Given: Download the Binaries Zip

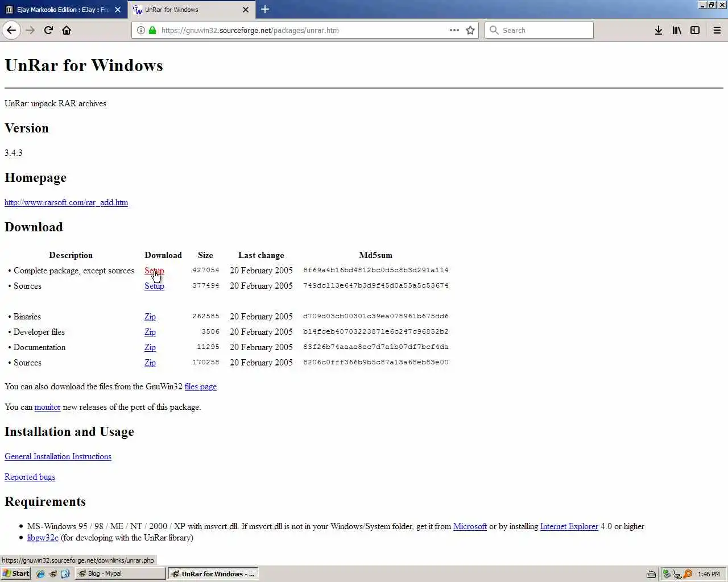Looking at the screenshot, I should pos(150,317).
